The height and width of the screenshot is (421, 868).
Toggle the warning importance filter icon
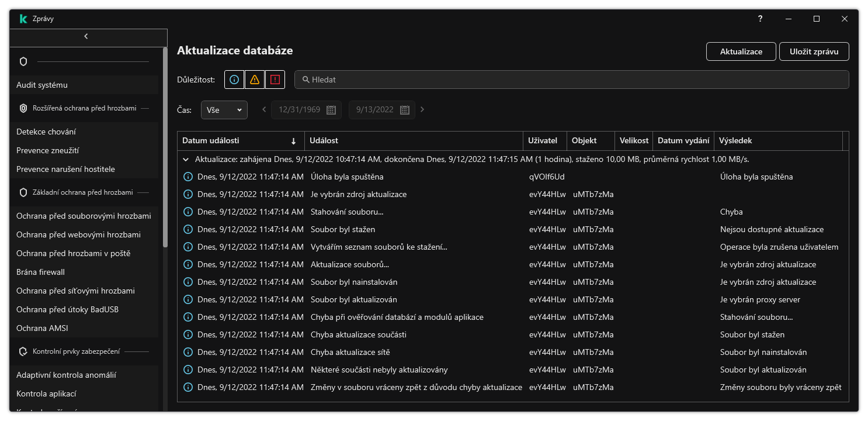255,80
